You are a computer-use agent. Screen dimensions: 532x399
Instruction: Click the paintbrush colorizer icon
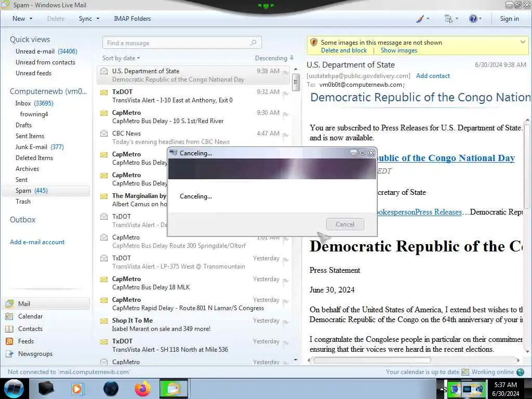click(420, 19)
